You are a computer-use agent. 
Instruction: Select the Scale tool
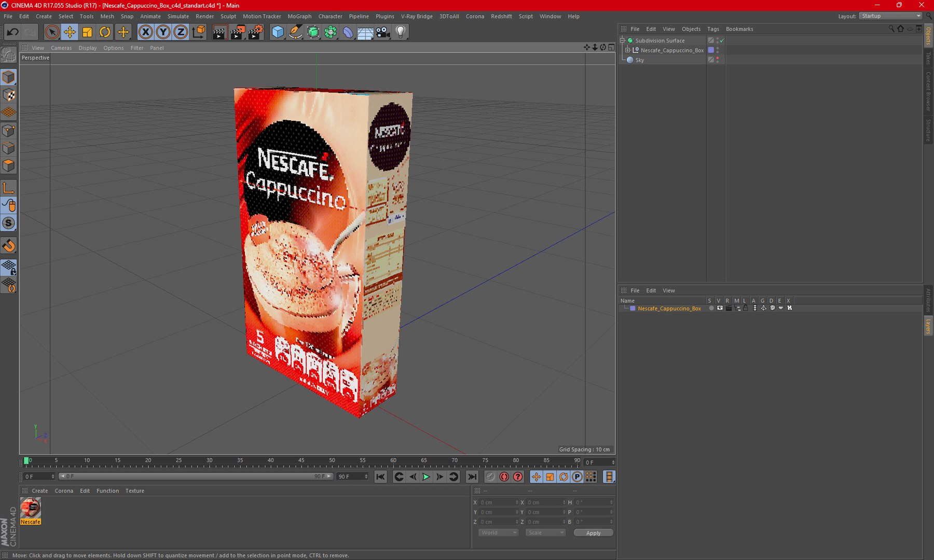87,32
